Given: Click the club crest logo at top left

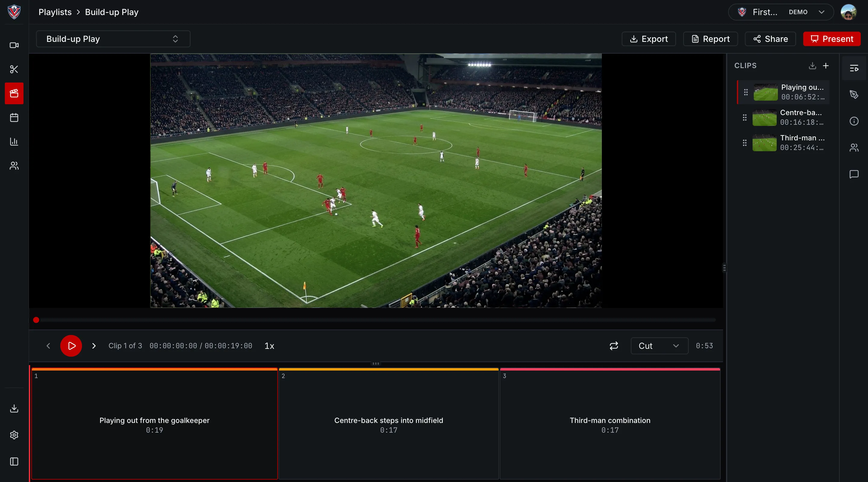Looking at the screenshot, I should pos(14,12).
